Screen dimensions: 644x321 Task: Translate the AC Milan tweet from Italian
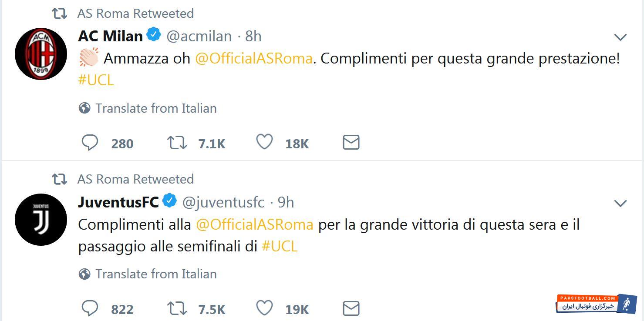point(156,108)
